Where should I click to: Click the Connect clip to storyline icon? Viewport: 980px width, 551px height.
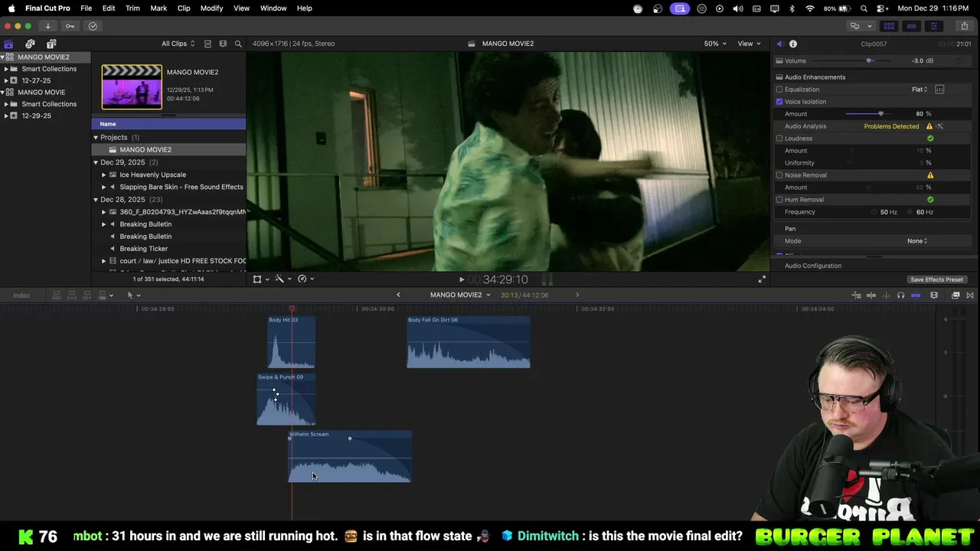click(x=57, y=295)
